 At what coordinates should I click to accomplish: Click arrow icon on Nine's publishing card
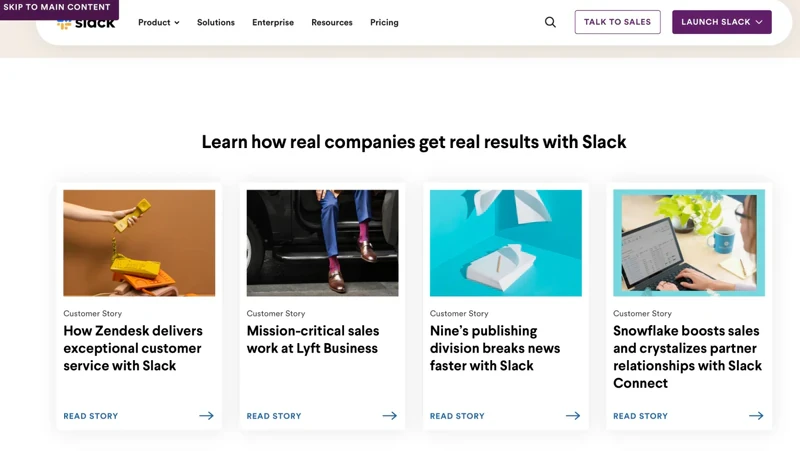tap(572, 416)
